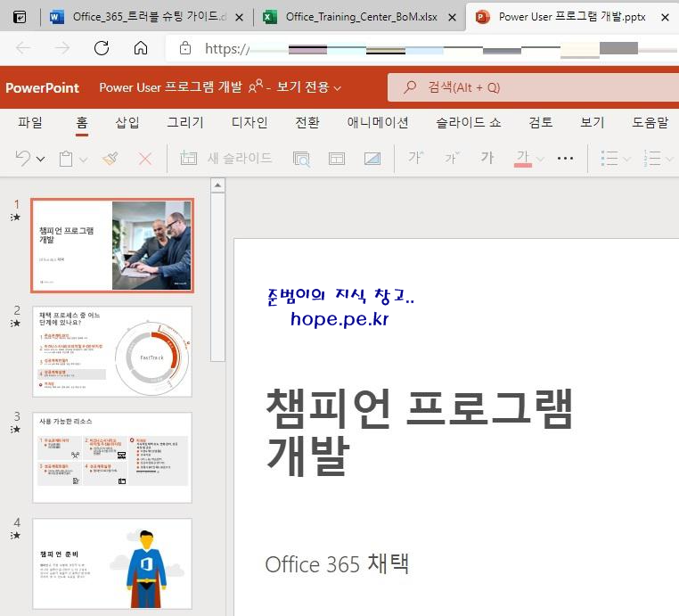This screenshot has width=679, height=616.
Task: Expand the bullet list dropdown
Action: (626, 160)
